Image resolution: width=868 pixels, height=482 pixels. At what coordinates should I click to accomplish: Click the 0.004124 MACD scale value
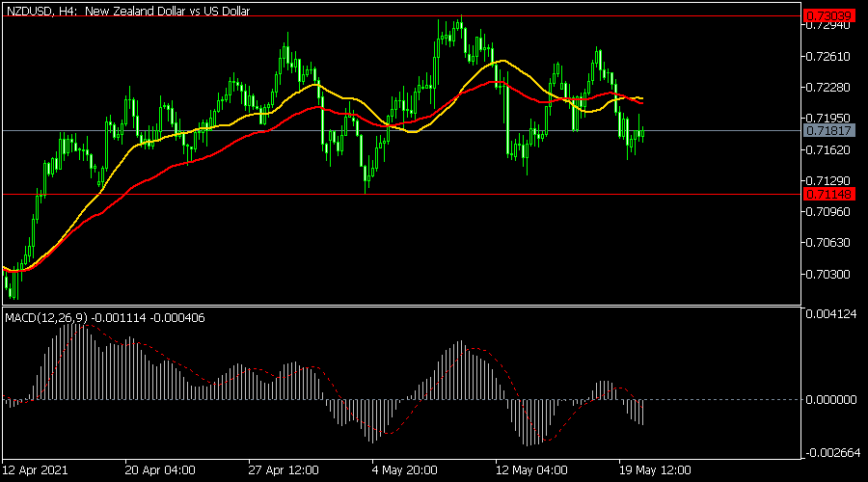point(830,313)
